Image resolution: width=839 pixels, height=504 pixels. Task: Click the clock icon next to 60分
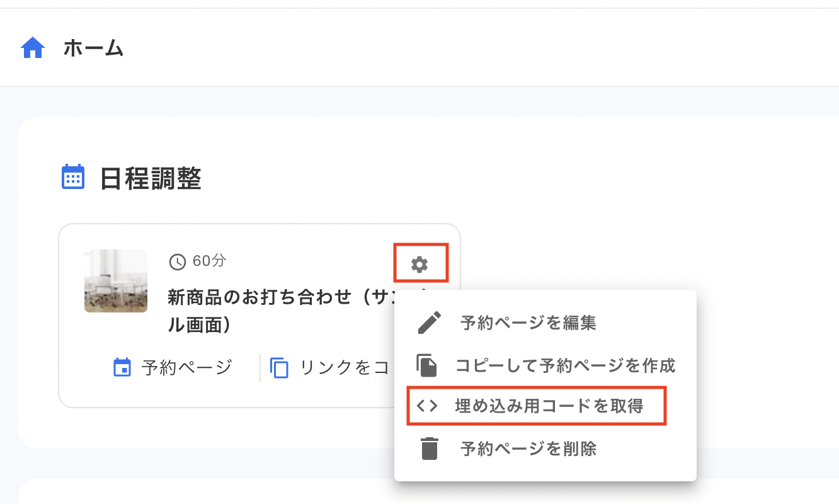click(x=178, y=261)
